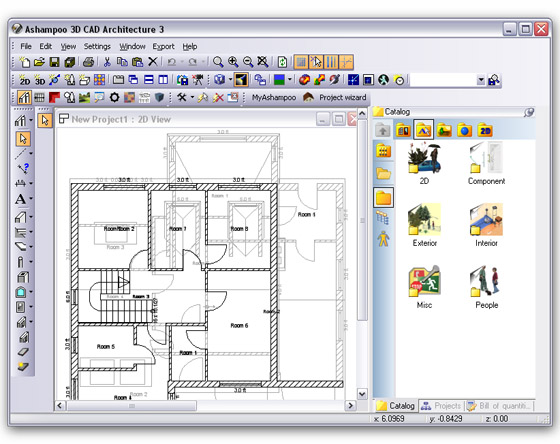Open the Settings menu
The image size is (560, 444).
tap(97, 46)
